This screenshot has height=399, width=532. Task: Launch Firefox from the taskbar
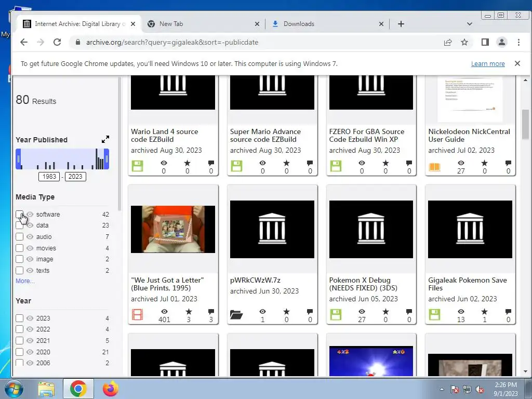coord(110,389)
